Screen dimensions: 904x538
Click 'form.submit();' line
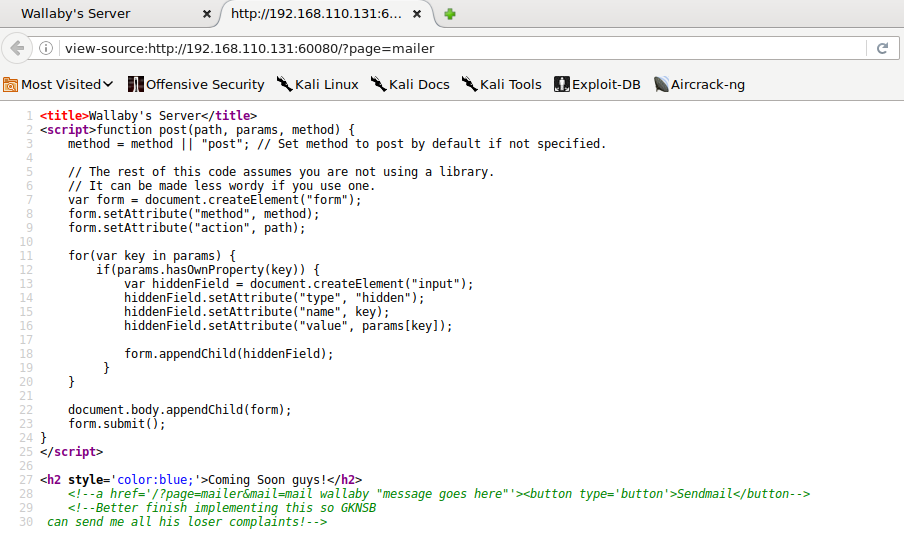(116, 424)
